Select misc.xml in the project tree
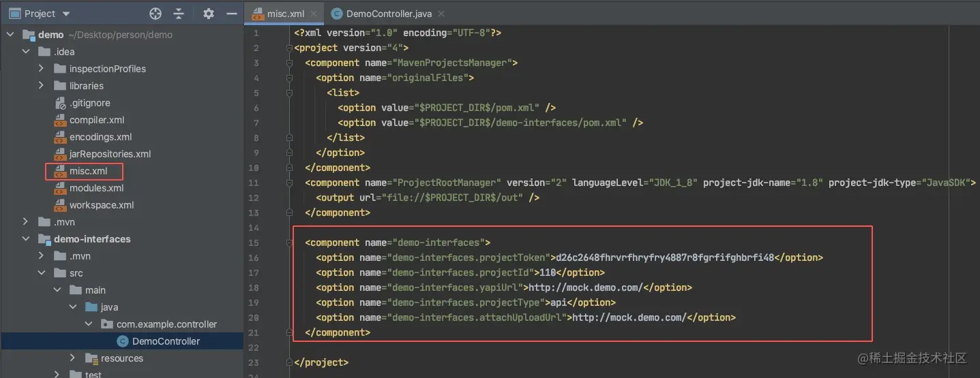Screen dimensions: 980x378 pyautogui.click(x=88, y=171)
